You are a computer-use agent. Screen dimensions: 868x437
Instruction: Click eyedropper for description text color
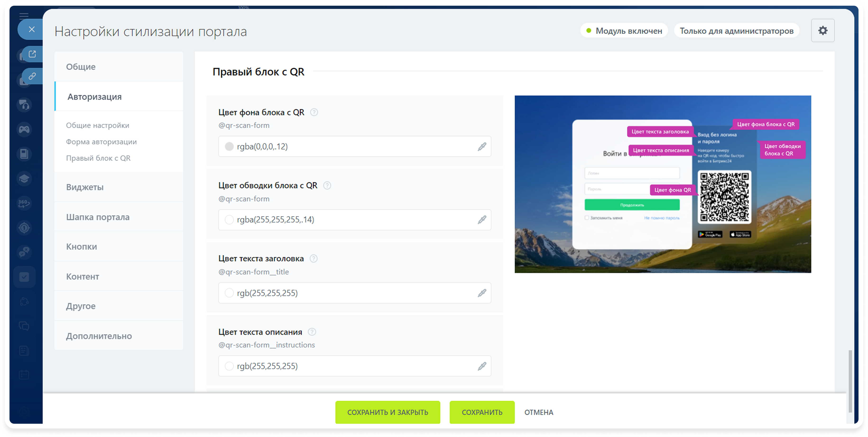coord(482,366)
